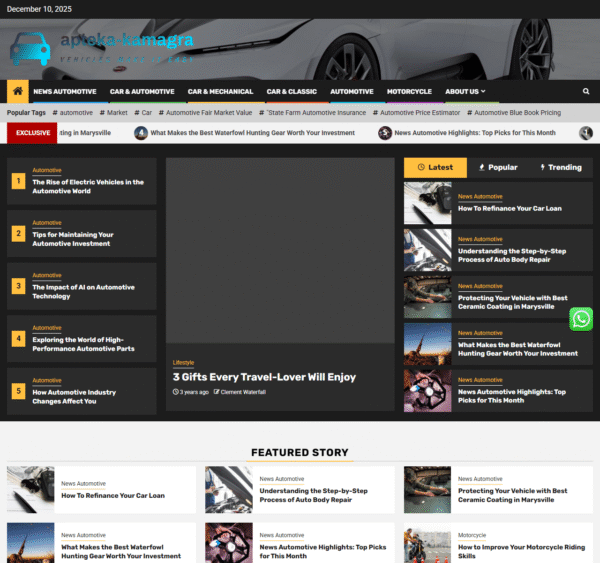Screen dimensions: 600x563
Task: Open the Motorcycle menu item
Action: (409, 92)
